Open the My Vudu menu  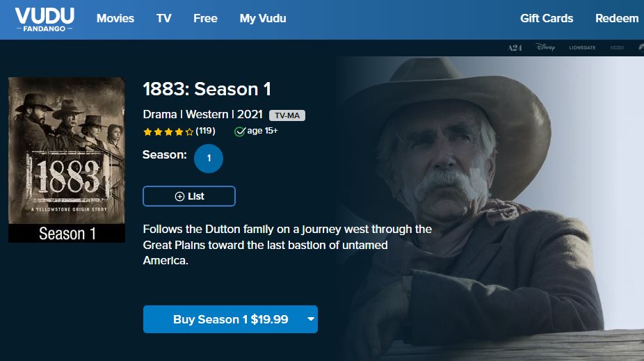click(263, 19)
